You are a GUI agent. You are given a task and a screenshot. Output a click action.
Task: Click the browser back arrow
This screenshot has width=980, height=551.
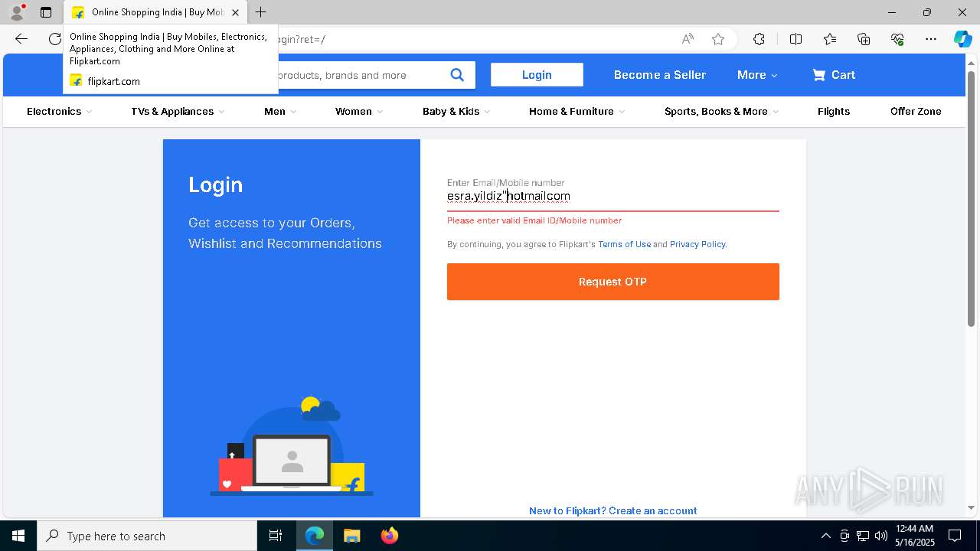coord(21,39)
